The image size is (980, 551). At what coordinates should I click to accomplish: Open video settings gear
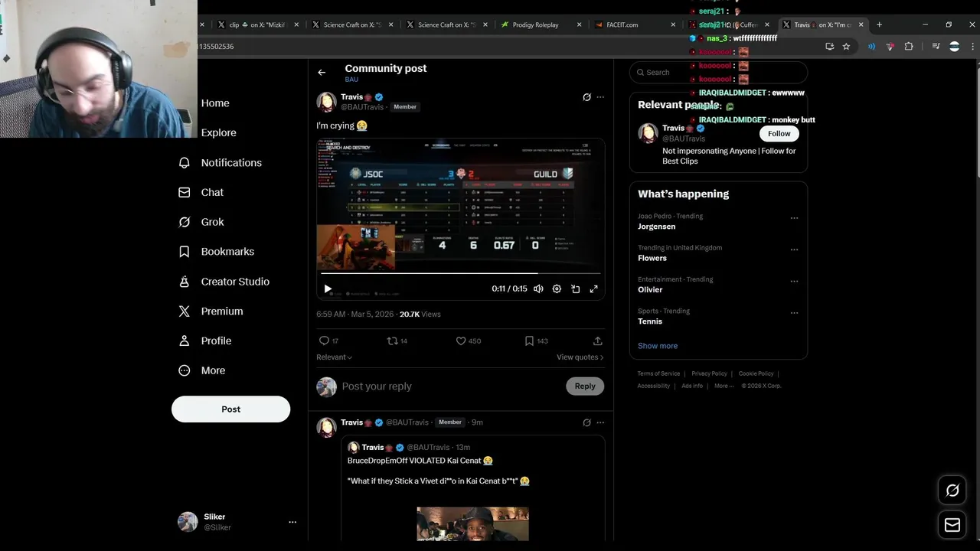click(x=557, y=289)
